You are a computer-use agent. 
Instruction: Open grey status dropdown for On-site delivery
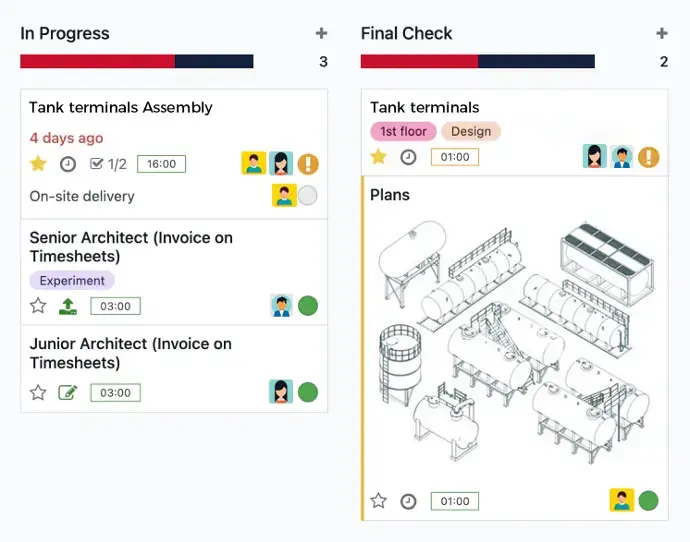[307, 196]
